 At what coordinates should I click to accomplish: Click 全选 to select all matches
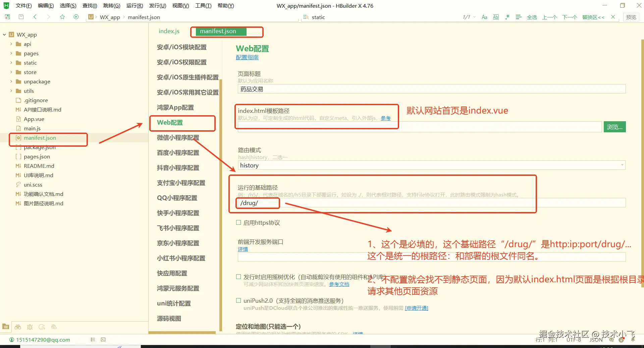tap(532, 17)
